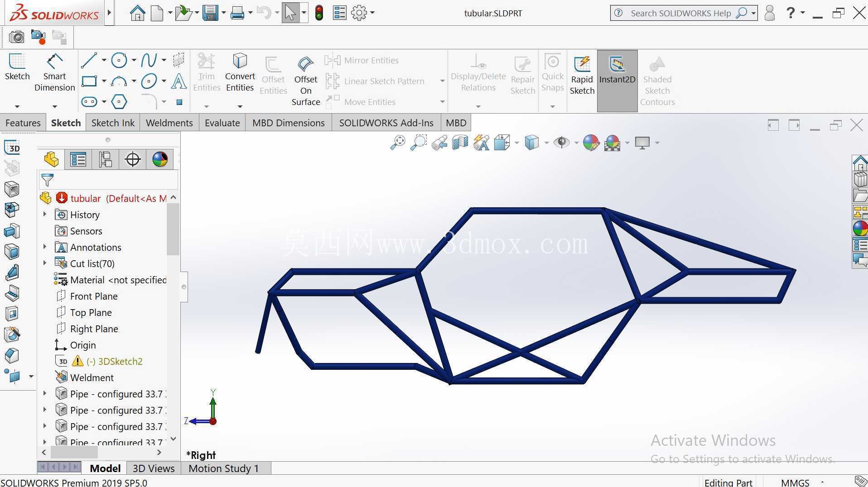Create a new document with New icon
Viewport: 868px width, 487px height.
click(157, 13)
